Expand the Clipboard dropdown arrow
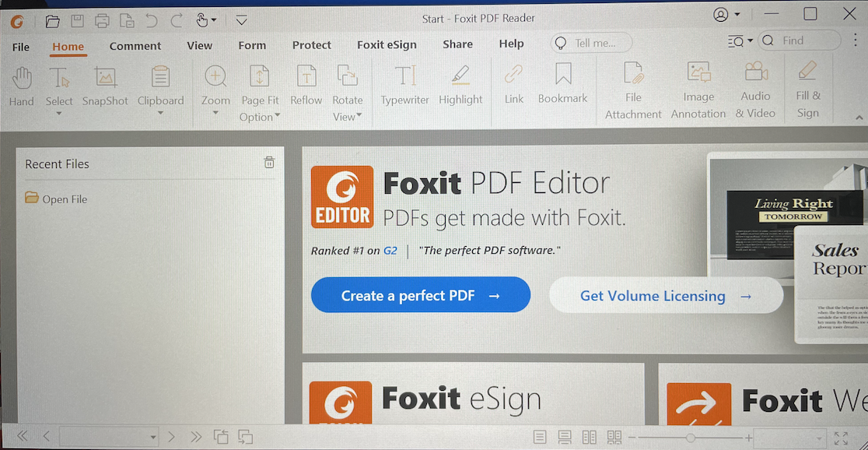868x450 pixels. click(x=160, y=113)
